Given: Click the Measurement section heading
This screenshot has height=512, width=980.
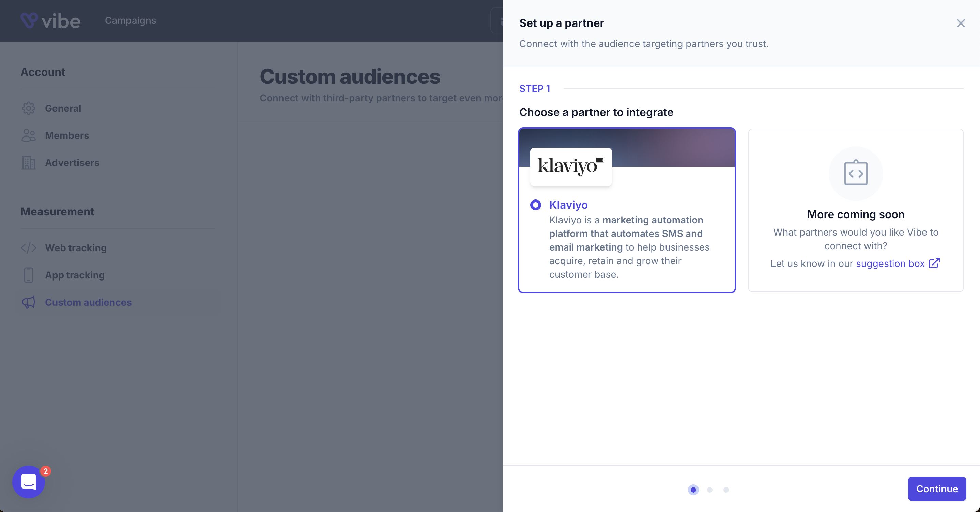Looking at the screenshot, I should click(57, 212).
